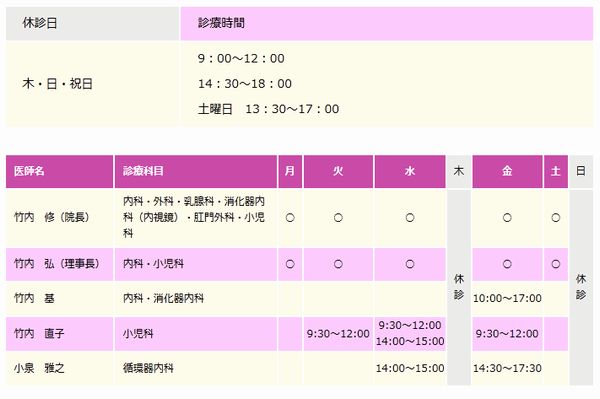Click 竹内 弘（理事長） Friday circle mark
The width and height of the screenshot is (600, 399).
tap(507, 264)
